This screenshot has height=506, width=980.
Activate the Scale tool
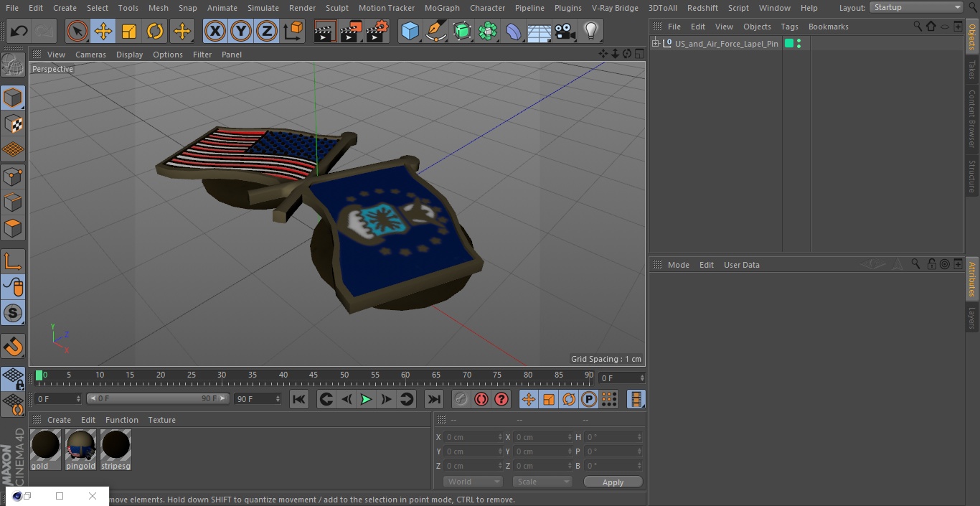[x=129, y=31]
